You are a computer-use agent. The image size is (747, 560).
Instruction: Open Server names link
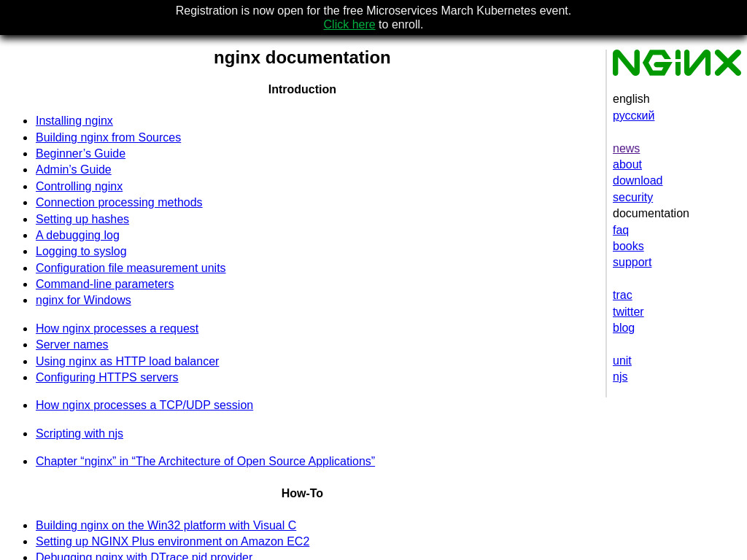click(72, 345)
